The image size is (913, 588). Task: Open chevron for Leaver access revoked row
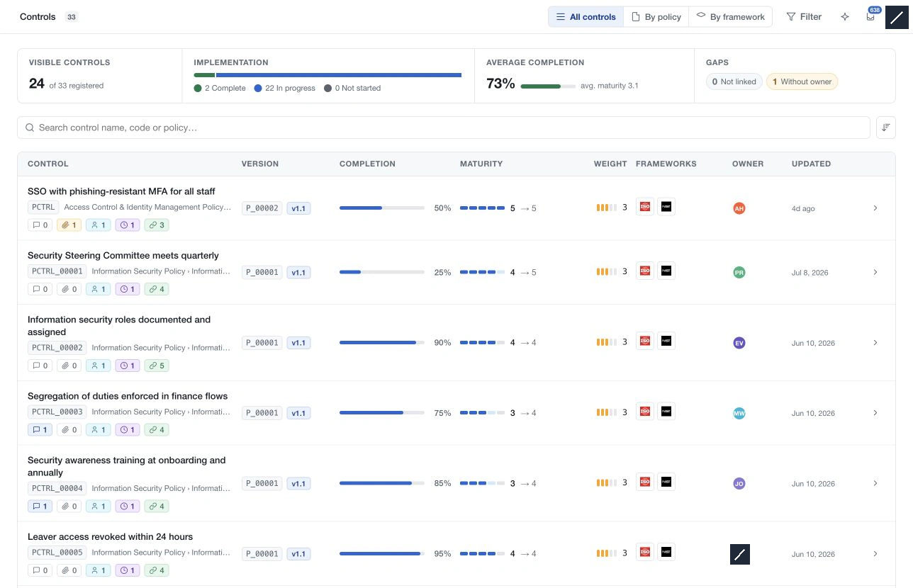875,554
